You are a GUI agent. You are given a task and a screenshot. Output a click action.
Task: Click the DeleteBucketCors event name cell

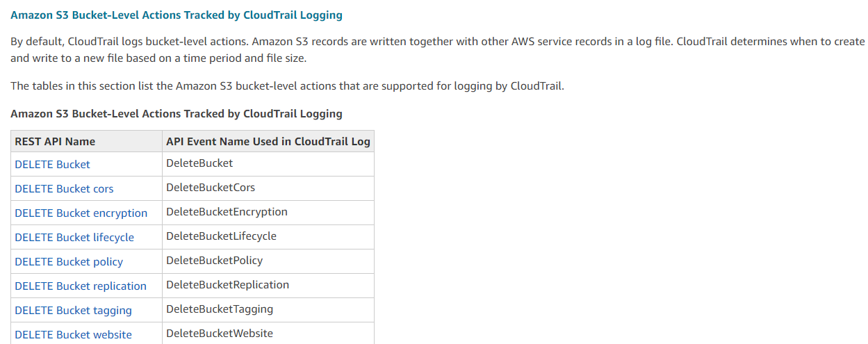tap(211, 188)
